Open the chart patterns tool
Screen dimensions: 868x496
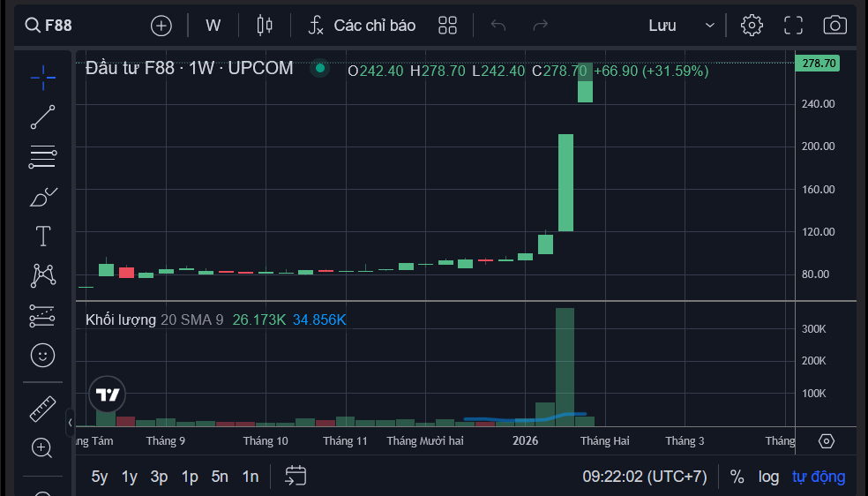click(42, 275)
